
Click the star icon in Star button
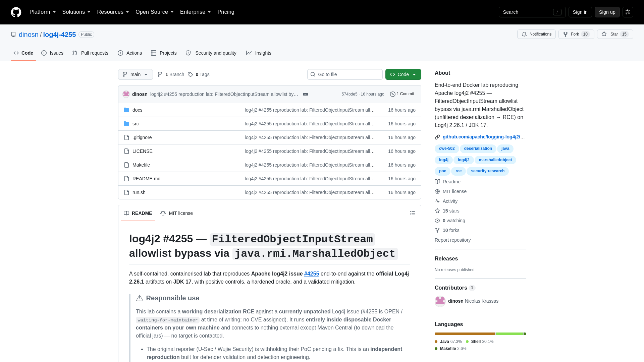tap(604, 34)
